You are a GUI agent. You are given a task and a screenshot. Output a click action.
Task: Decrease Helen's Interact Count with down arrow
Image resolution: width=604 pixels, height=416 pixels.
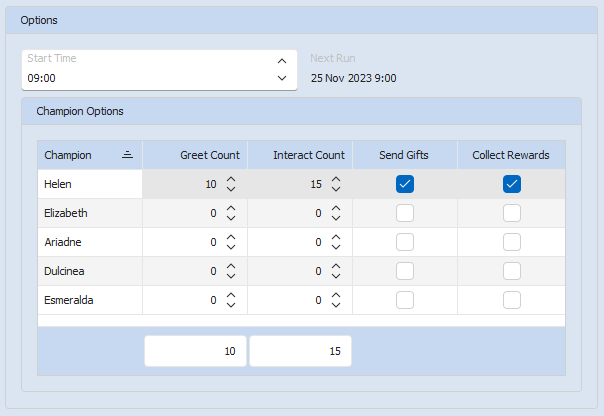click(x=336, y=190)
